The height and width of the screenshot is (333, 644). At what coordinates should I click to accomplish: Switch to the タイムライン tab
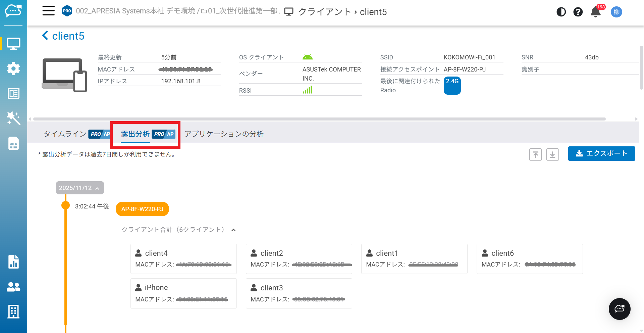(65, 134)
